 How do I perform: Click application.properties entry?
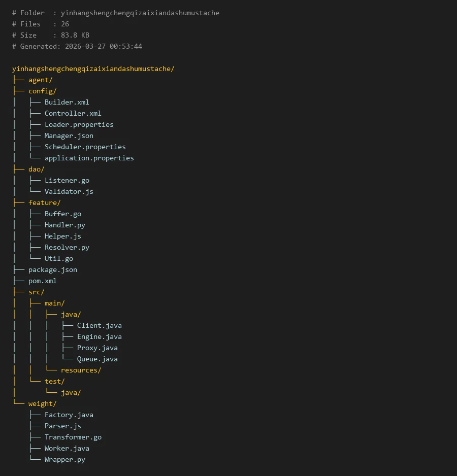(89, 158)
